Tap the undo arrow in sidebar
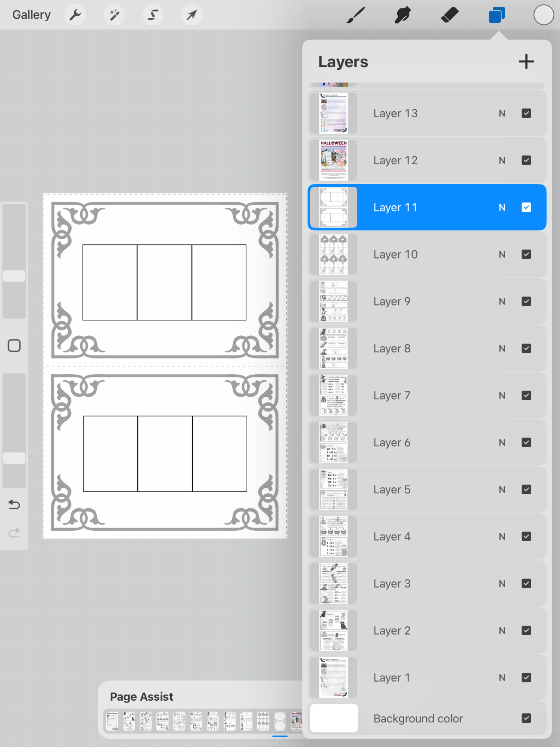Viewport: 560px width, 747px height. 14,505
